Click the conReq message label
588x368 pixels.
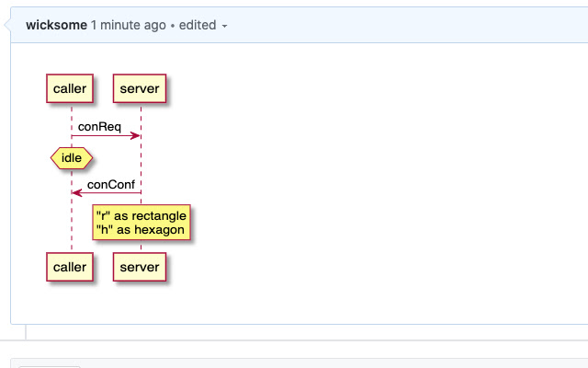click(x=99, y=127)
